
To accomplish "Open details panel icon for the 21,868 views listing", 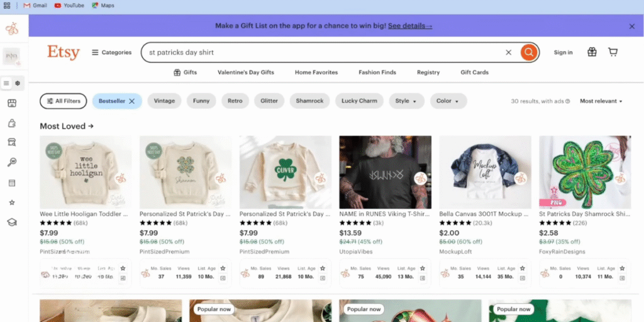I will (323, 278).
